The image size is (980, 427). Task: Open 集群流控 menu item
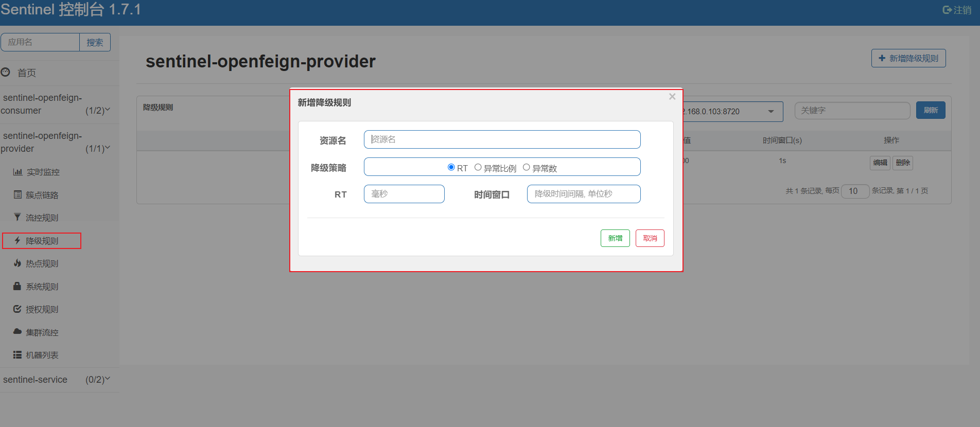pos(42,333)
